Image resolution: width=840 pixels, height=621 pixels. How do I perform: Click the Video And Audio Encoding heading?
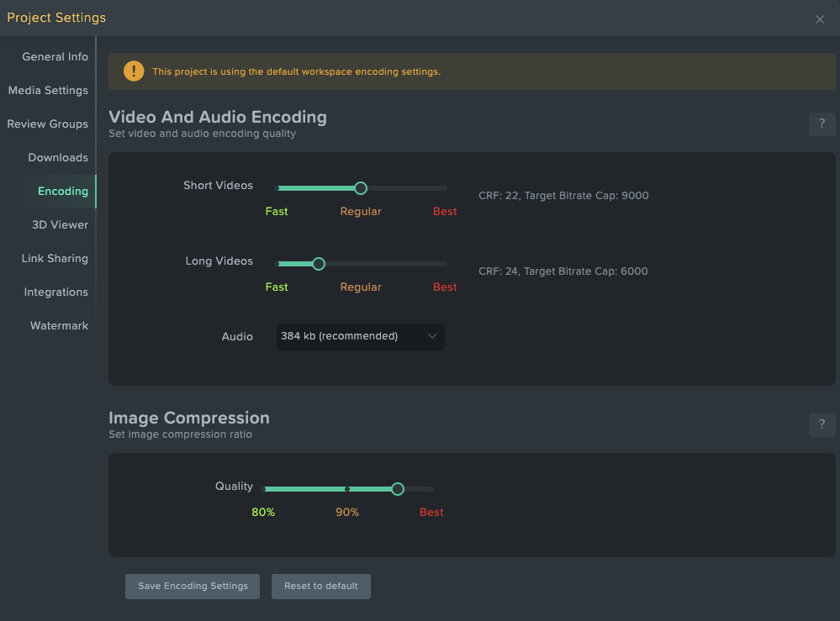(x=218, y=117)
